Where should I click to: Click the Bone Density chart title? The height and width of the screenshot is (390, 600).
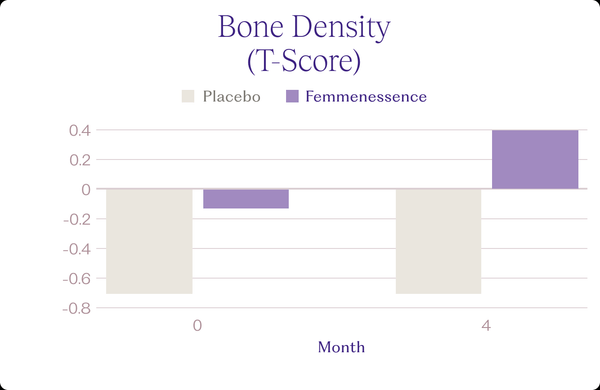pos(304,28)
